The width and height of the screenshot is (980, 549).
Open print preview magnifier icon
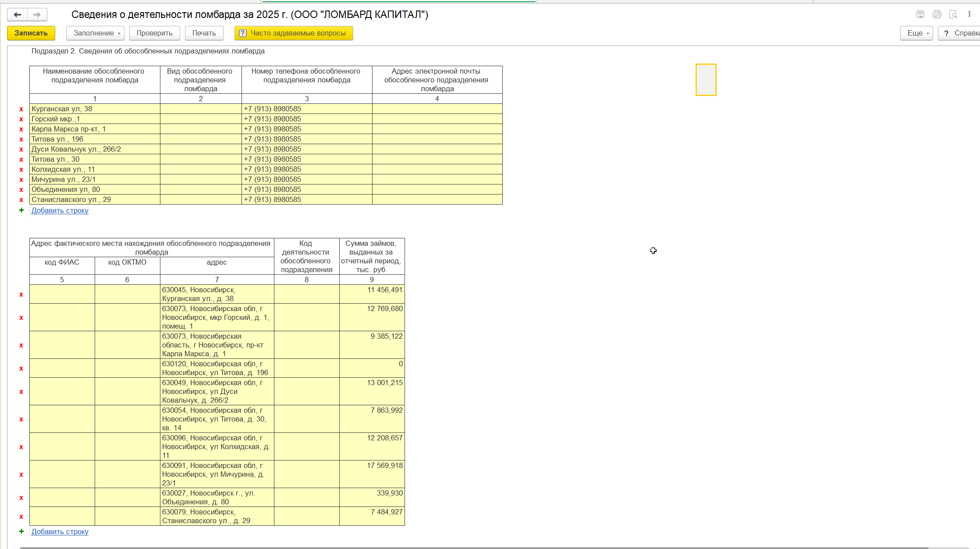pyautogui.click(x=953, y=14)
